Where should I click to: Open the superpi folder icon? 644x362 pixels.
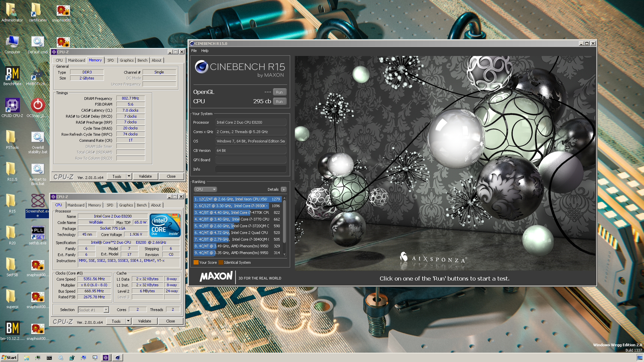click(12, 299)
